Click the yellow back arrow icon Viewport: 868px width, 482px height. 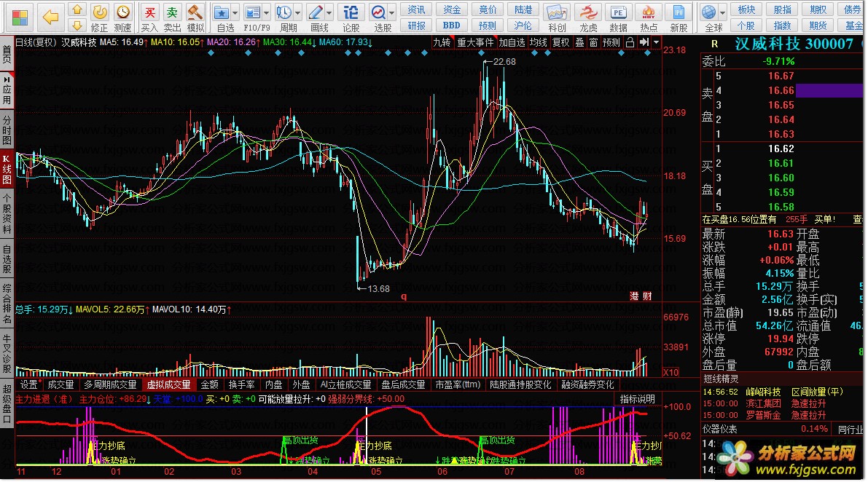pos(50,17)
